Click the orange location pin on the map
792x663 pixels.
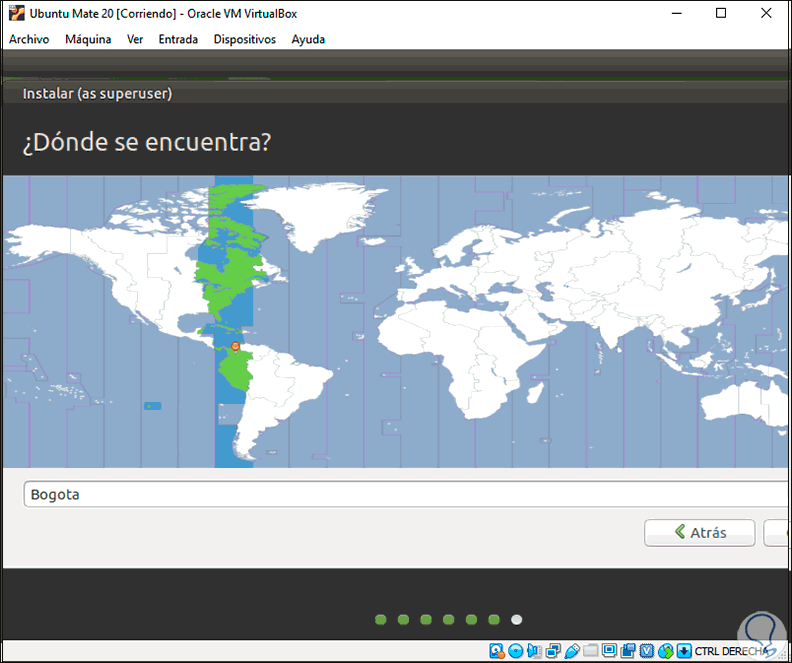tap(235, 346)
